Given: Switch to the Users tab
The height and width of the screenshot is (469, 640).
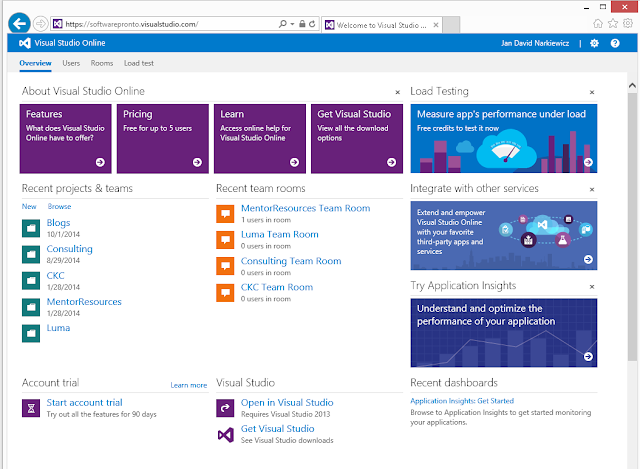Looking at the screenshot, I should (71, 63).
